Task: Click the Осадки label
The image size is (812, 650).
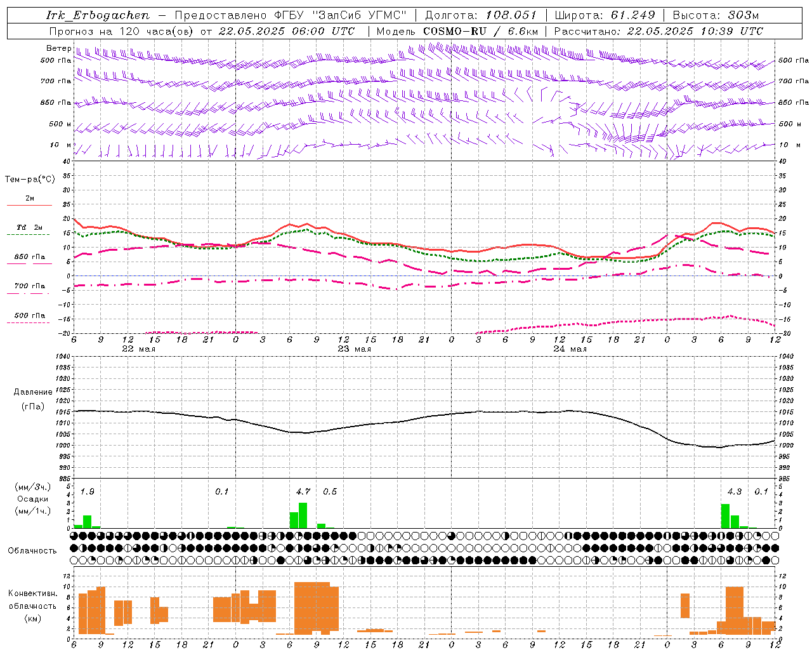Action: coord(33,499)
